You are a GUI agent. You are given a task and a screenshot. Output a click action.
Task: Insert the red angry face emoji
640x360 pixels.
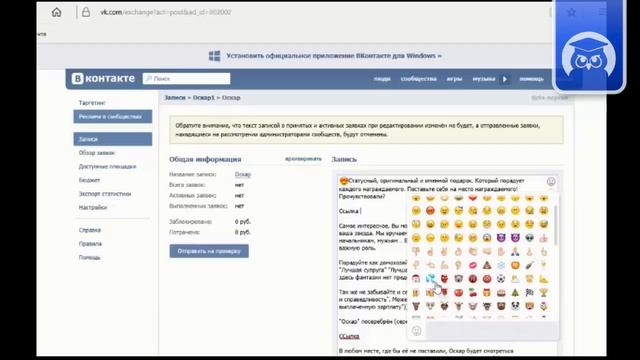point(430,211)
